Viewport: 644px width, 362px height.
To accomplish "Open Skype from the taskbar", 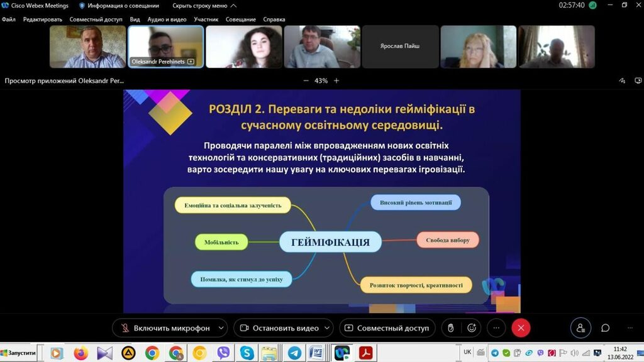I will click(247, 353).
